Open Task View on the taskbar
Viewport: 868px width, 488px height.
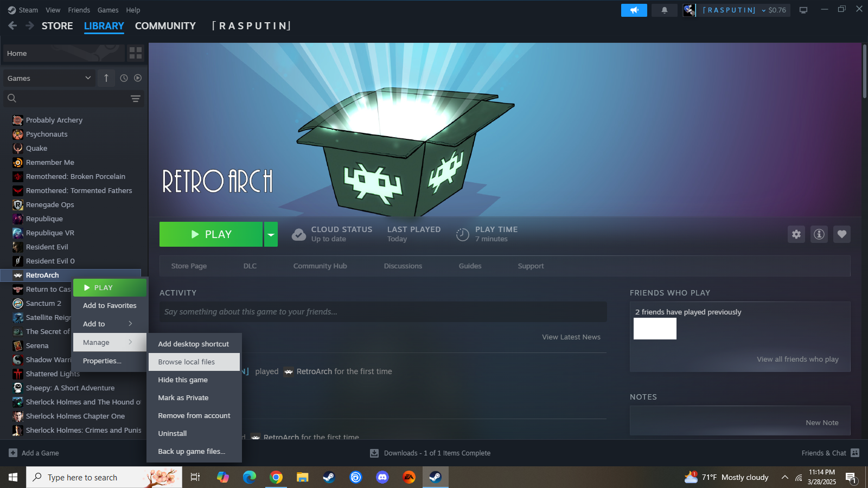click(x=195, y=477)
